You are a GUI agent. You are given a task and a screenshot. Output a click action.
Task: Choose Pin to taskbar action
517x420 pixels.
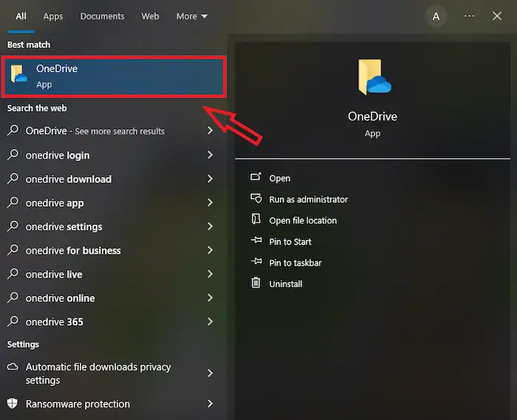[295, 263]
